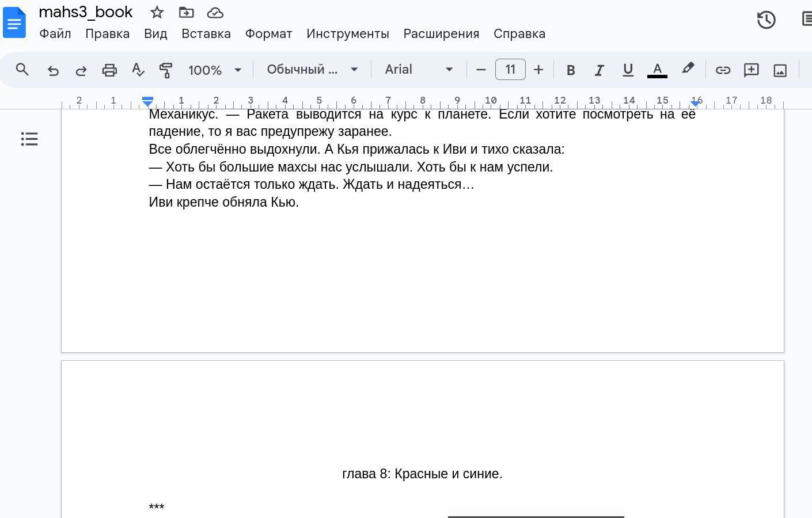Increase font size with plus button
The width and height of the screenshot is (812, 518).
538,70
